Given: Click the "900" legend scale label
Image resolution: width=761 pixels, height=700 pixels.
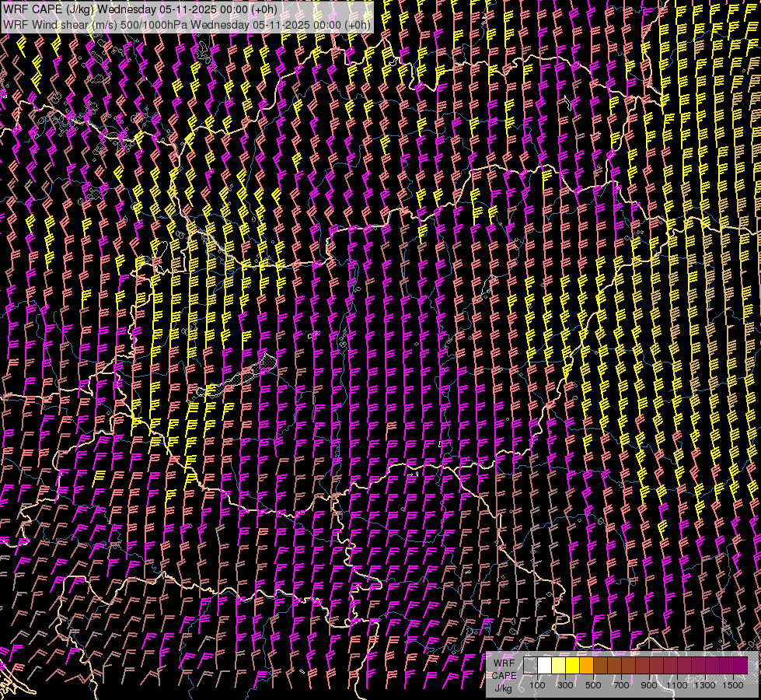Looking at the screenshot, I should pos(649,685).
